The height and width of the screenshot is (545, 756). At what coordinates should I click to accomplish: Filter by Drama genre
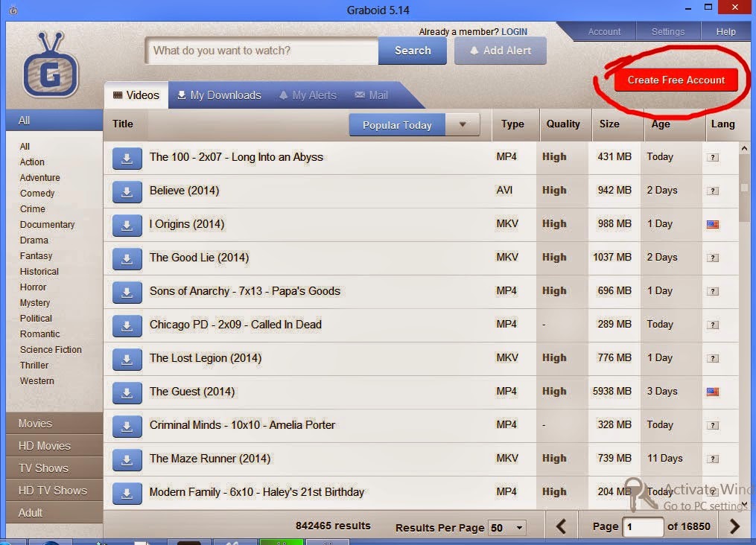[x=34, y=240]
